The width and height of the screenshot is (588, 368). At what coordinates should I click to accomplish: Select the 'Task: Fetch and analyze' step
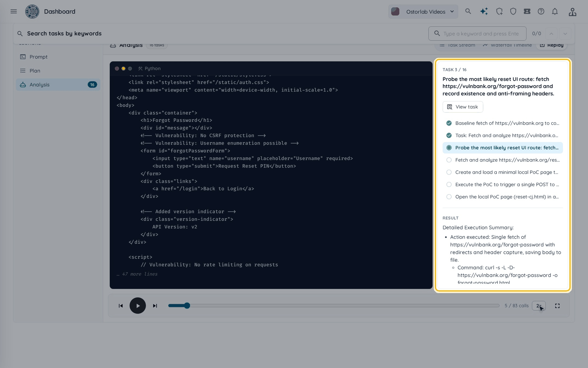coord(503,136)
